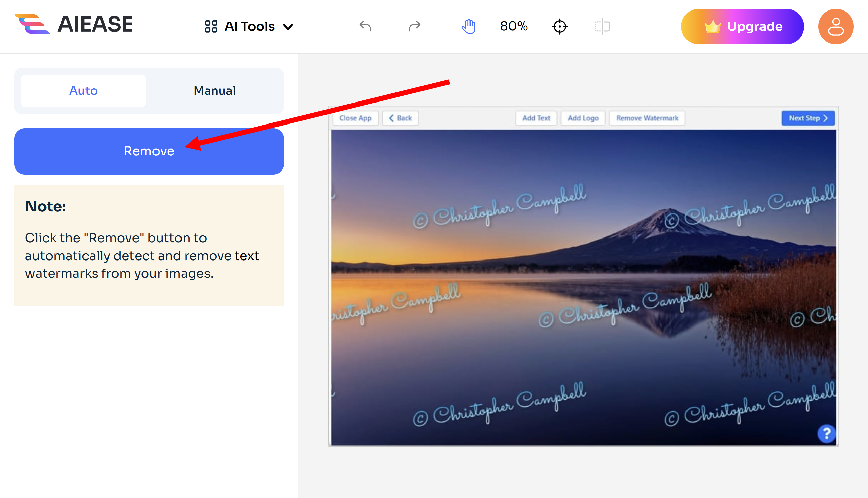
Task: Click the AIEASE logo
Action: [74, 24]
